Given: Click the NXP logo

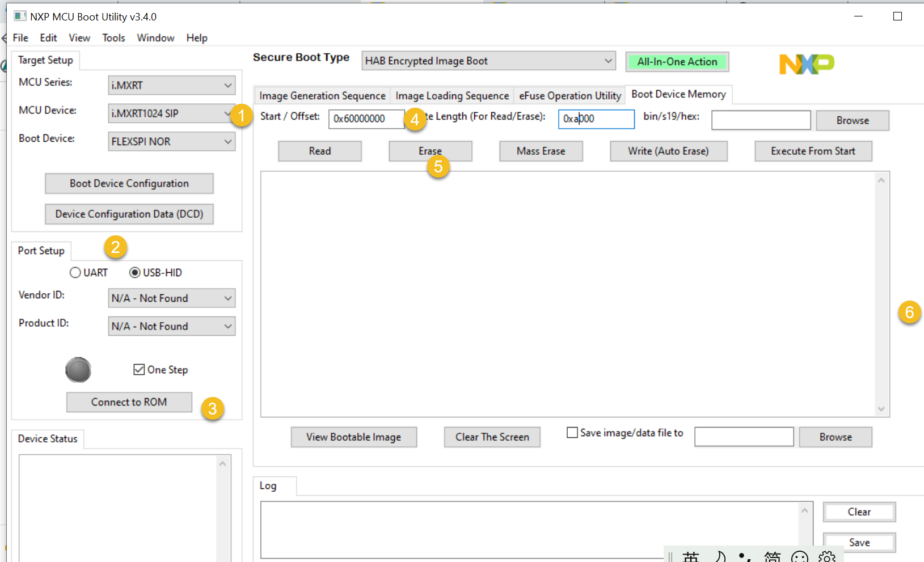Looking at the screenshot, I should click(x=806, y=65).
